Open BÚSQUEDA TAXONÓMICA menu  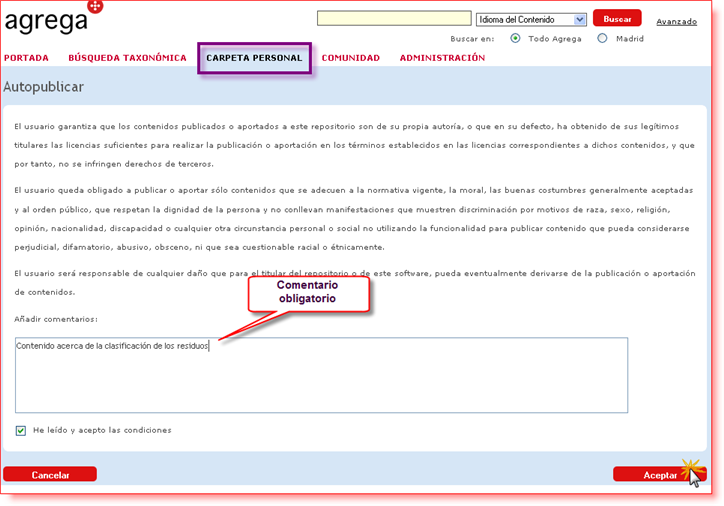click(x=127, y=58)
